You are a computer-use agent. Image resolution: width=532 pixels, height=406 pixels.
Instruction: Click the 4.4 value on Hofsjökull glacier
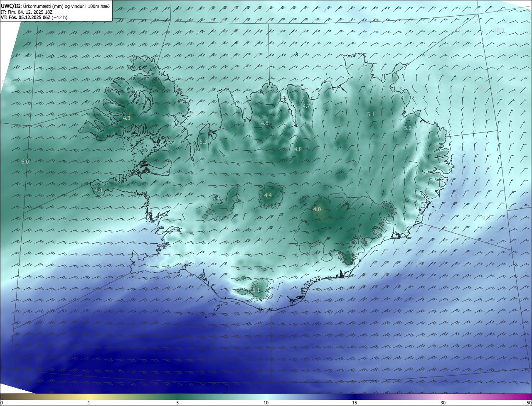(x=268, y=196)
